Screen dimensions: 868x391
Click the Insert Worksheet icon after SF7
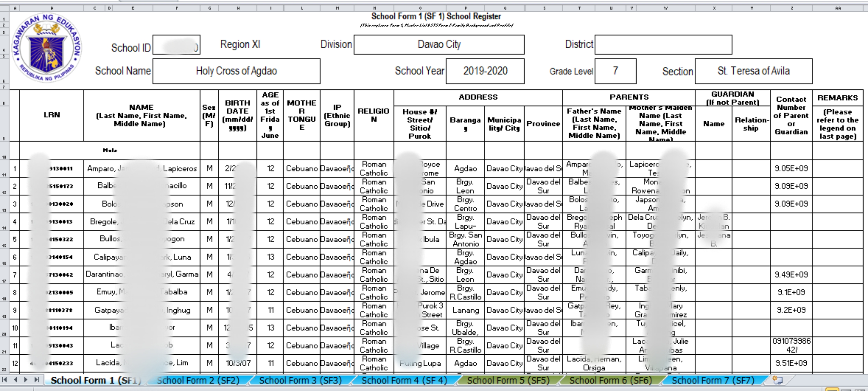(x=777, y=380)
